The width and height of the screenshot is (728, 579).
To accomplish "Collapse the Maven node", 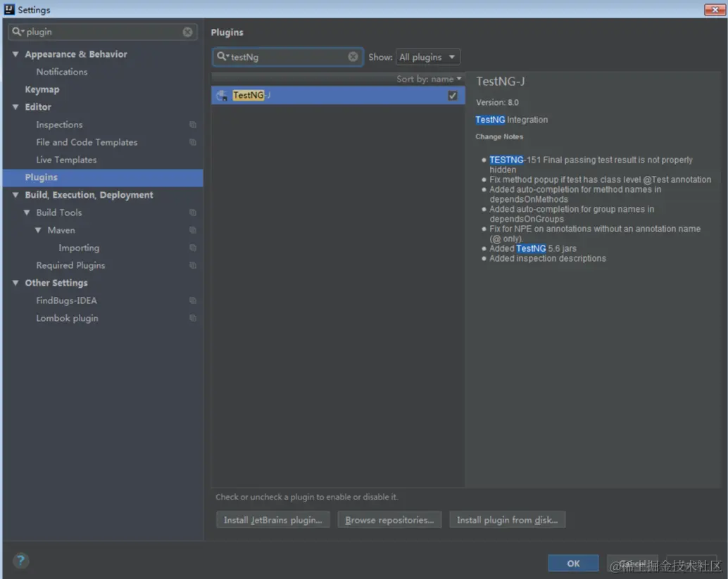I will pos(38,230).
